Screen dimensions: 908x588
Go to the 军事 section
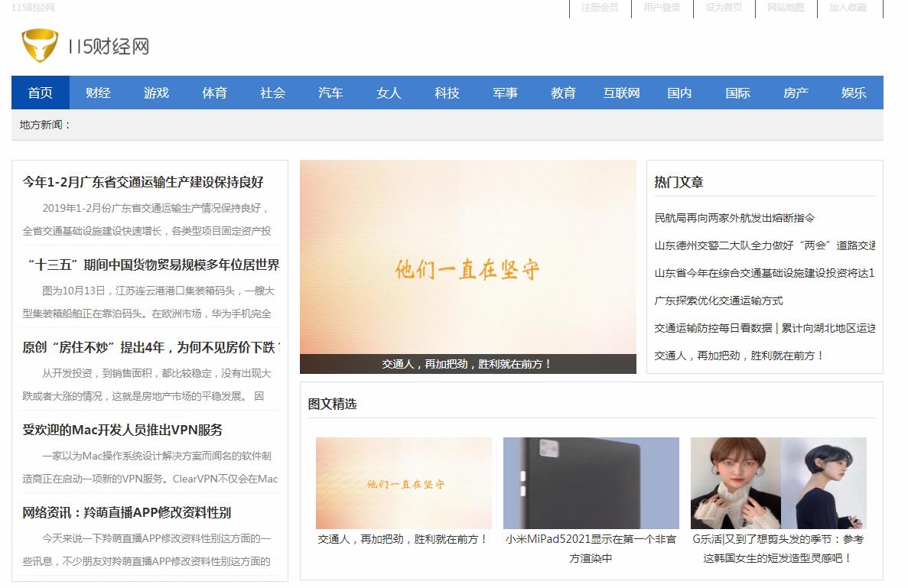pyautogui.click(x=506, y=93)
